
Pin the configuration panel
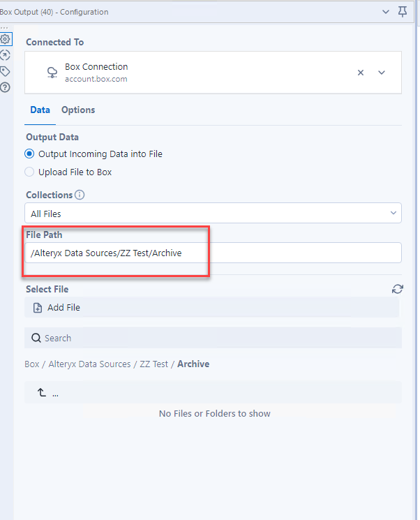(403, 12)
